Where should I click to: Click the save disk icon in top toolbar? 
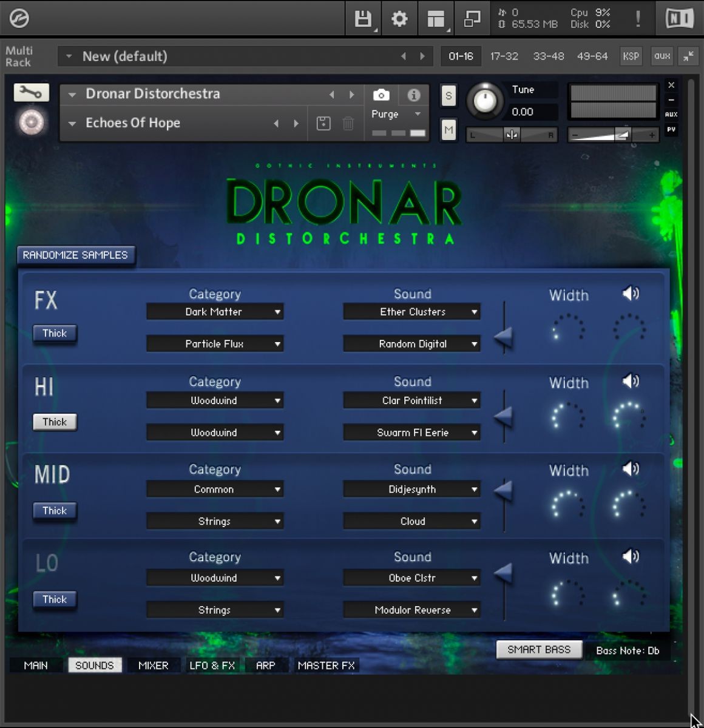click(x=362, y=19)
